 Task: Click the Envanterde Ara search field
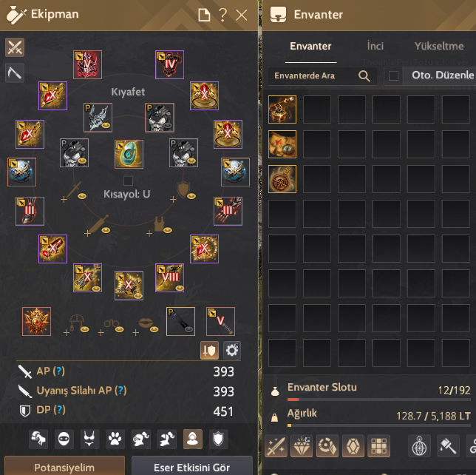click(x=322, y=75)
